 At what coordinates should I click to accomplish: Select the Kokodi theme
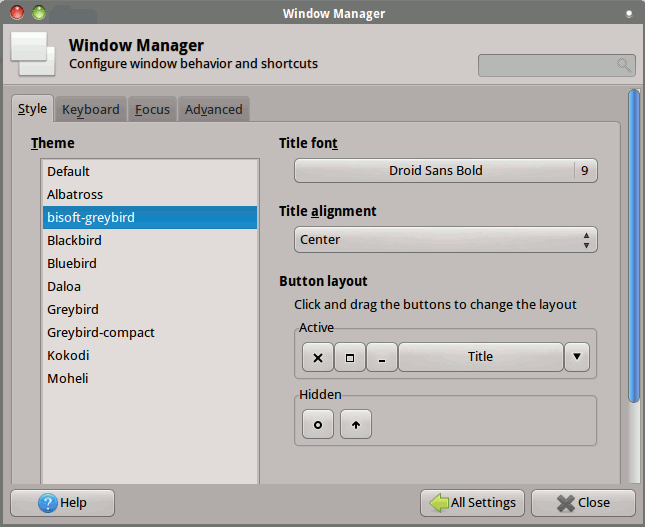(150, 356)
